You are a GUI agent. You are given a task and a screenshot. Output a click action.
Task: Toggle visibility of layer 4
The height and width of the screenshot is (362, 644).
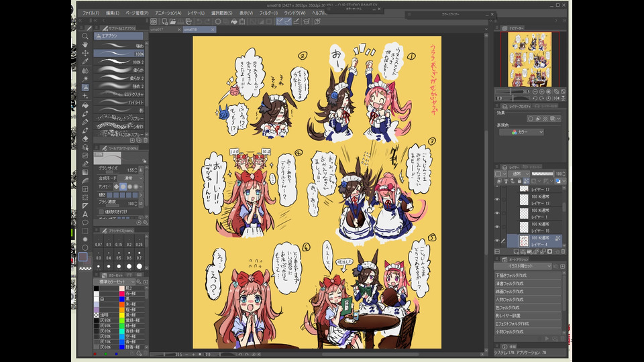[x=497, y=241]
